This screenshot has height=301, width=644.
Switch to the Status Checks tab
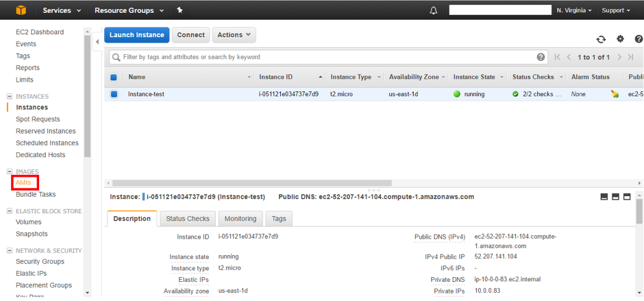[x=188, y=219]
